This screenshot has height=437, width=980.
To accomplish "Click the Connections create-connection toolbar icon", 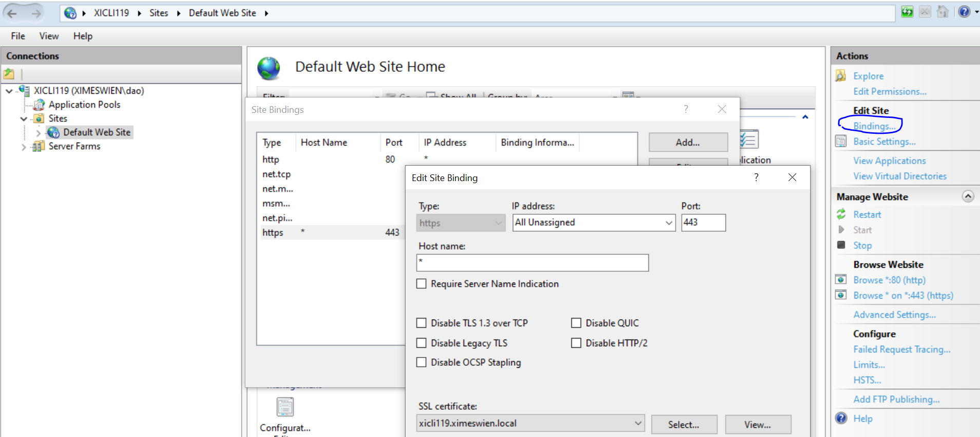I will pos(9,74).
